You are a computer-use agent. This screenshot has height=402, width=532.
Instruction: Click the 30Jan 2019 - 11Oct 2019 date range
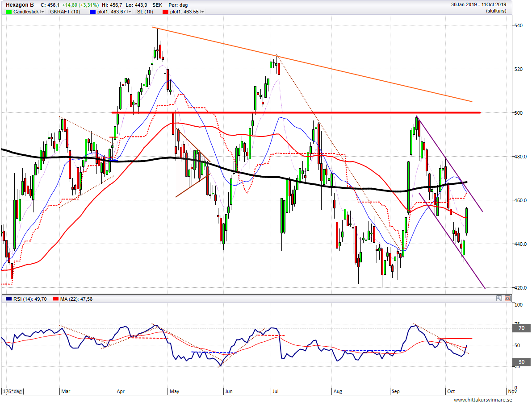[x=478, y=5]
